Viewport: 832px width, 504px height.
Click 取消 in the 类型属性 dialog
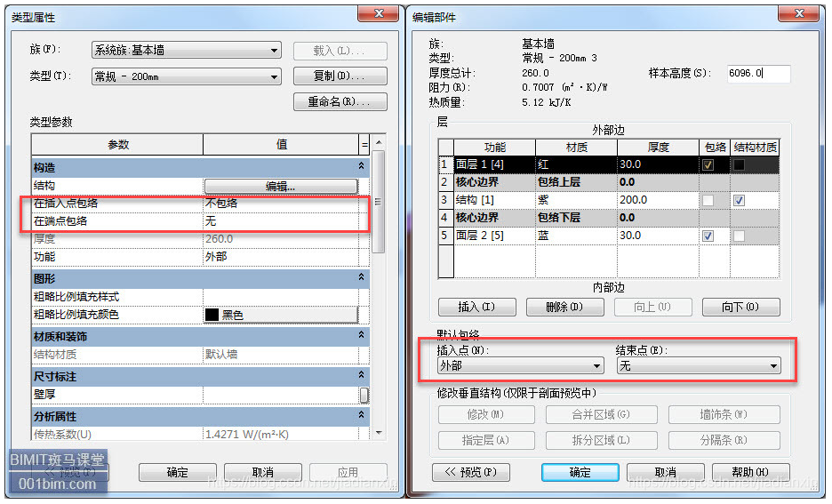tap(262, 472)
